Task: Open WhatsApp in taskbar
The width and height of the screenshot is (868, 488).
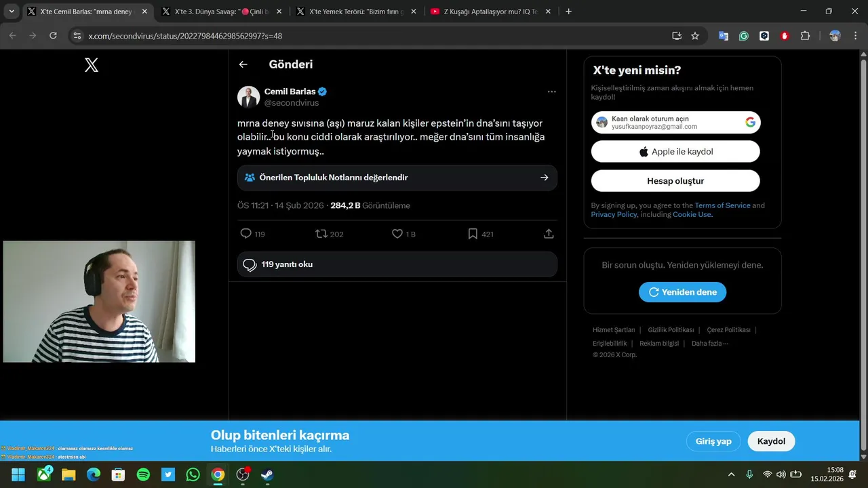Action: pyautogui.click(x=193, y=474)
